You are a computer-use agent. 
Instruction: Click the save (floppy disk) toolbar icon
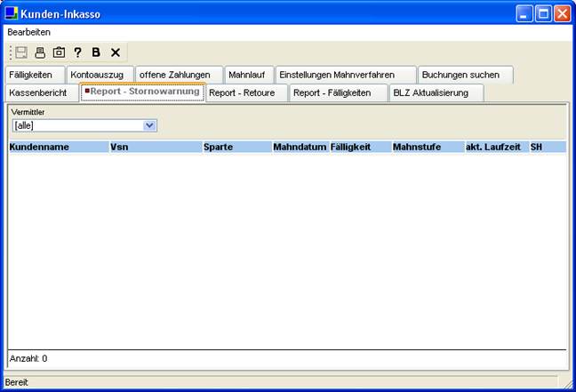pos(21,52)
